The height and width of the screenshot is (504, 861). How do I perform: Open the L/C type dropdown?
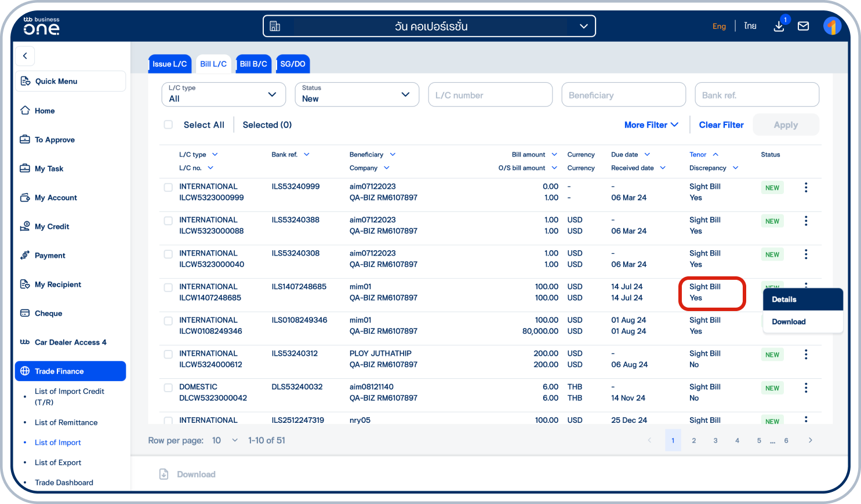pyautogui.click(x=223, y=94)
